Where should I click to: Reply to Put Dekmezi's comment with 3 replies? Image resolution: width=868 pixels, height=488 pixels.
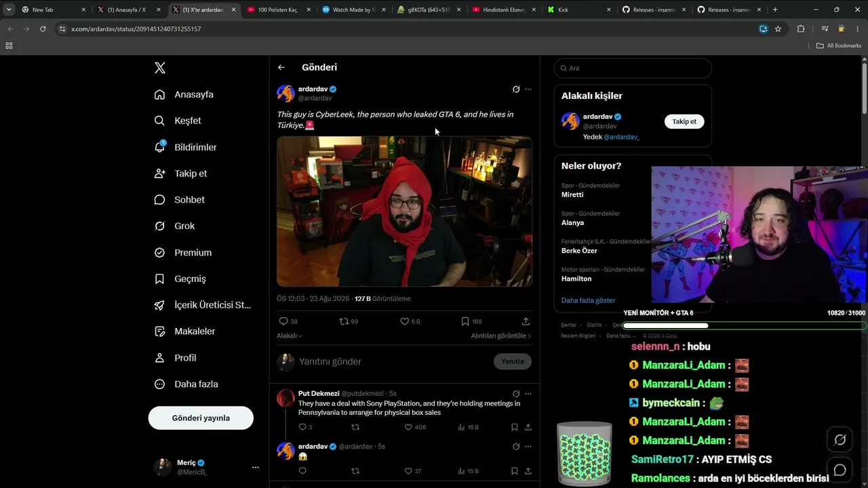(302, 427)
